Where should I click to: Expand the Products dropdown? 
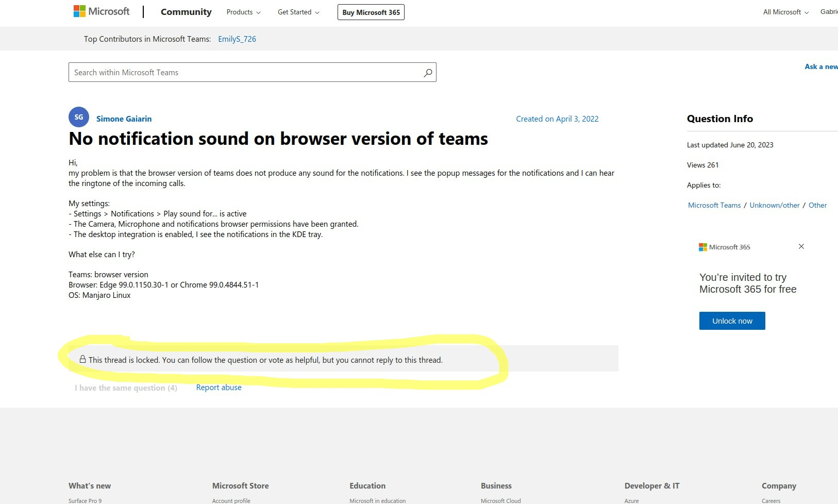pos(244,12)
